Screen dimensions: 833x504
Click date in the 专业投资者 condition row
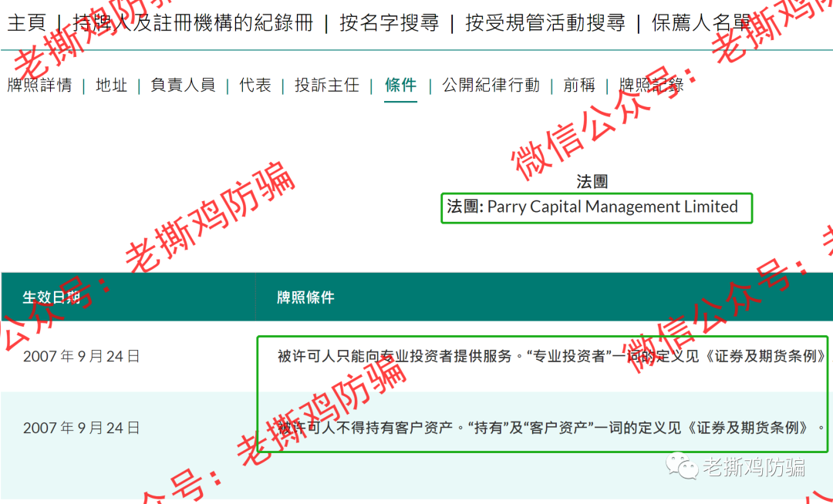pos(81,357)
